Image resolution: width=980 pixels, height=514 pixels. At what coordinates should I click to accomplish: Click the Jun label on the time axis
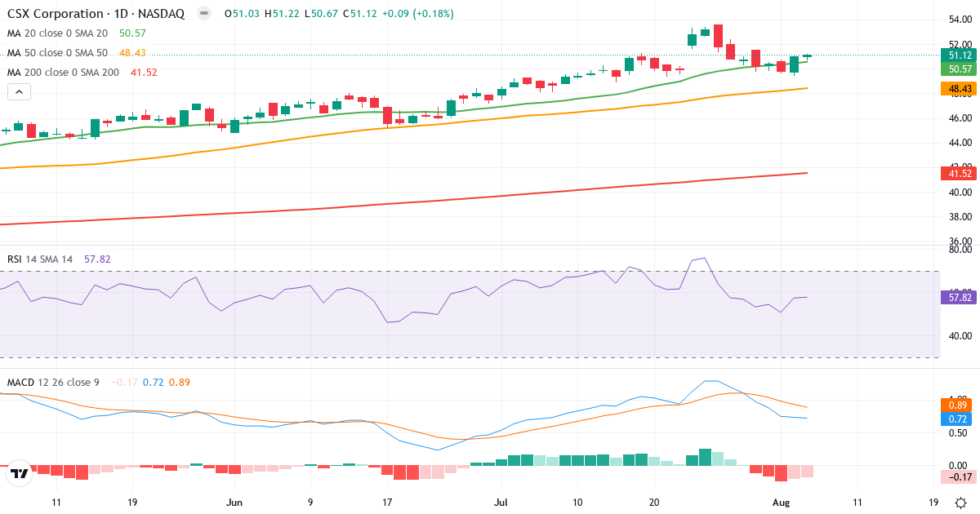pyautogui.click(x=234, y=502)
